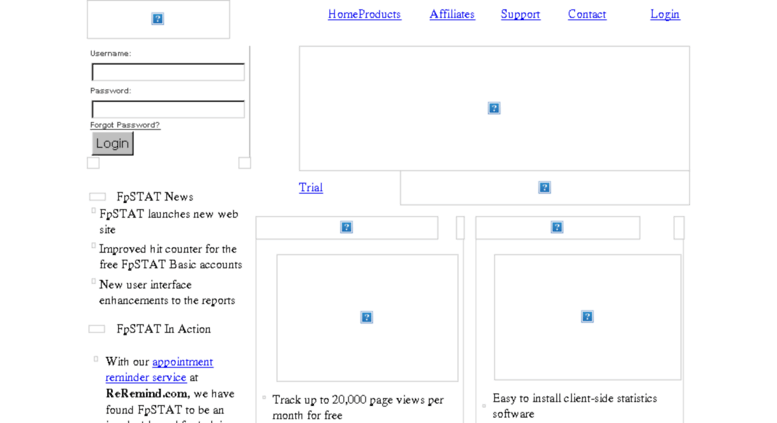Image resolution: width=777 pixels, height=423 pixels.
Task: Open the Forgot Password? link
Action: coord(125,125)
